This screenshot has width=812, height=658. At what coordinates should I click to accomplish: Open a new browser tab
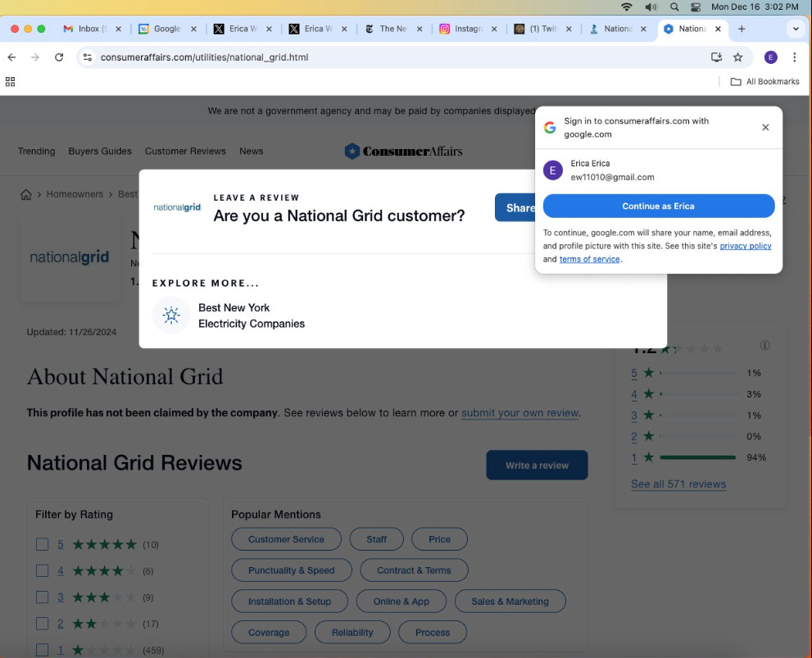click(742, 29)
